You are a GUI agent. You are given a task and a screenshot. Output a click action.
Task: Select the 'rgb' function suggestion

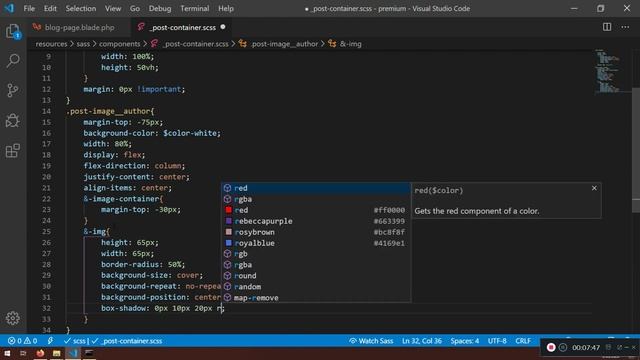pyautogui.click(x=316, y=254)
